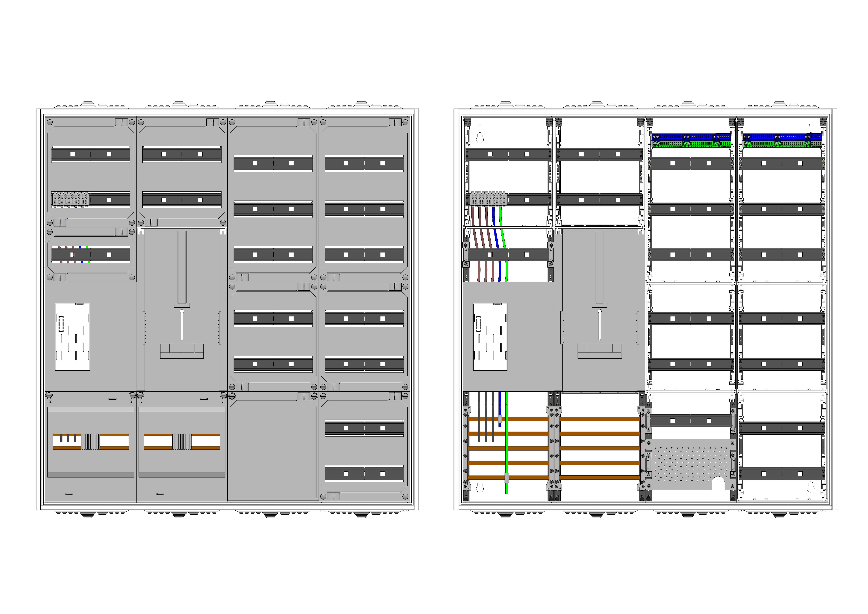Screen dimensions: 868x614
Task: Select keyhole mounting hole at top-left of right view
Action: pyautogui.click(x=480, y=138)
